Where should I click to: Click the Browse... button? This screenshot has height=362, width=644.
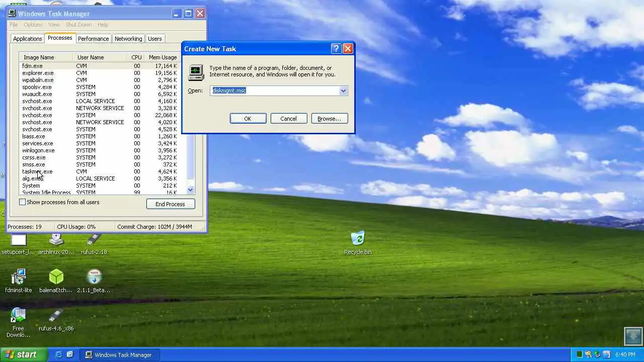[x=330, y=119]
